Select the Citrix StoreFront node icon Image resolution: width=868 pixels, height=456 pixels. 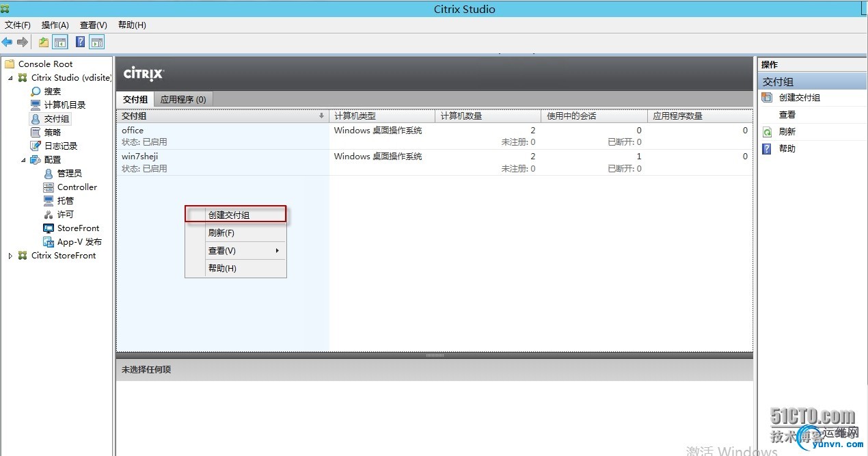pos(23,255)
